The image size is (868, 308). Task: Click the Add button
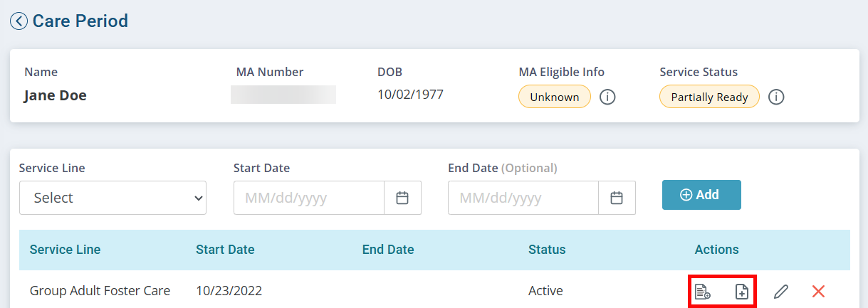[x=701, y=195]
